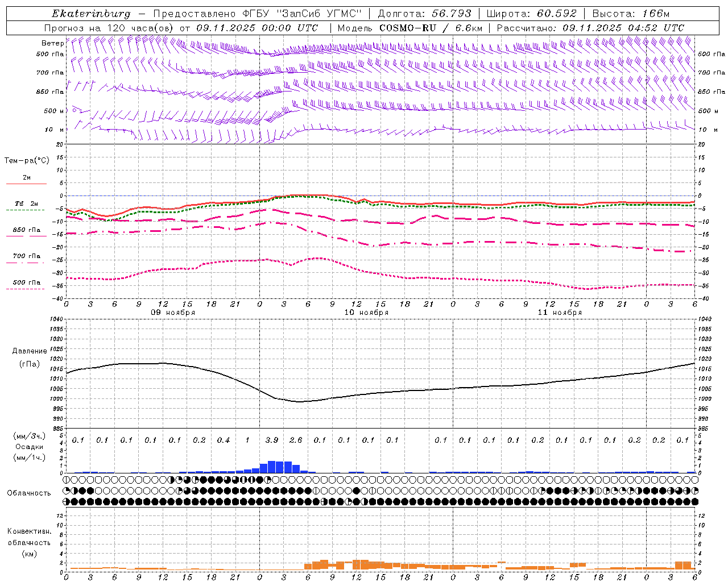Click the Облачность cloud cover label
The height and width of the screenshot is (582, 728).
click(x=29, y=493)
